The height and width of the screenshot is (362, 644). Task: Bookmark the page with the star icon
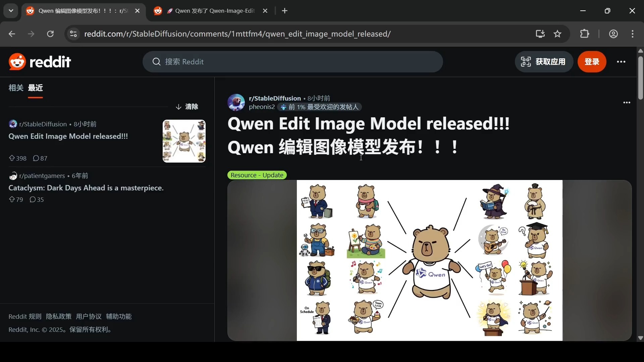pyautogui.click(x=557, y=34)
